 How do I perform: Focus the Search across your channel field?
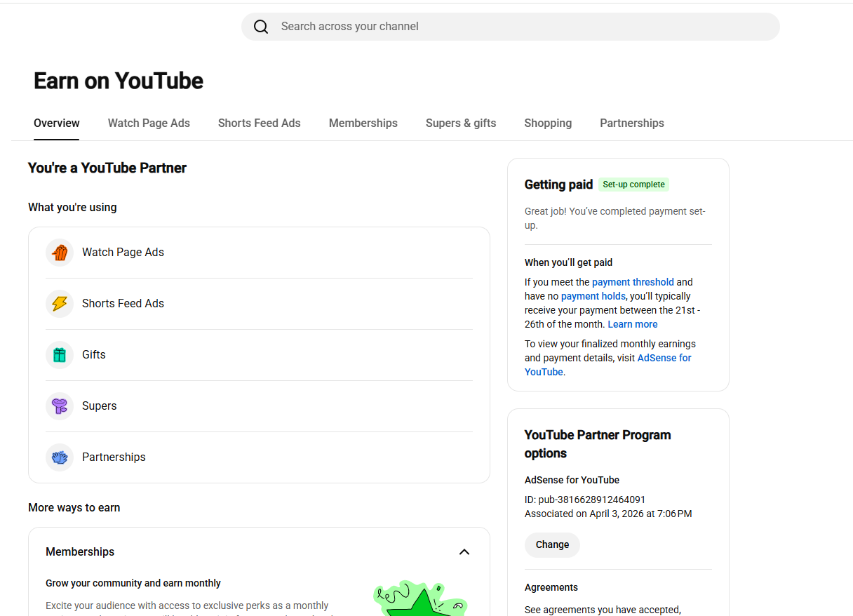[511, 27]
